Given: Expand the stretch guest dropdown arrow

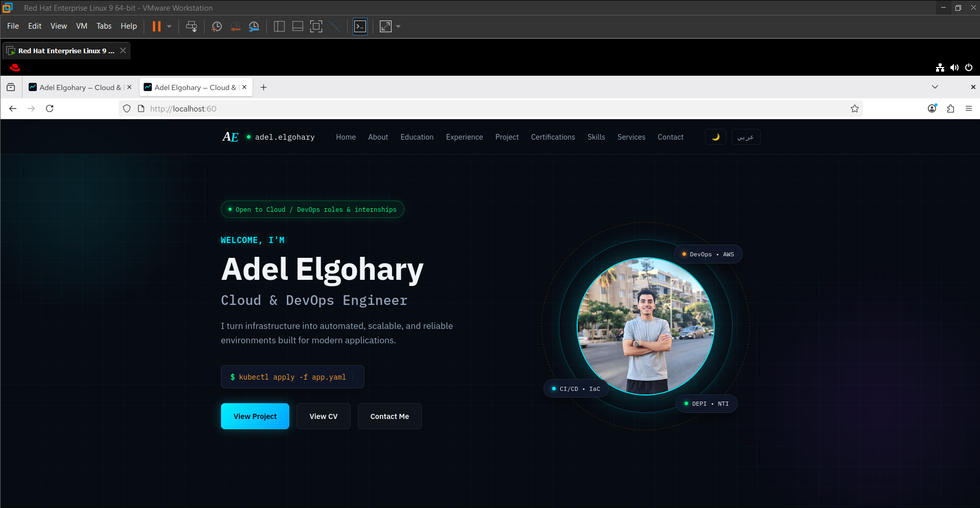Looking at the screenshot, I should point(398,27).
